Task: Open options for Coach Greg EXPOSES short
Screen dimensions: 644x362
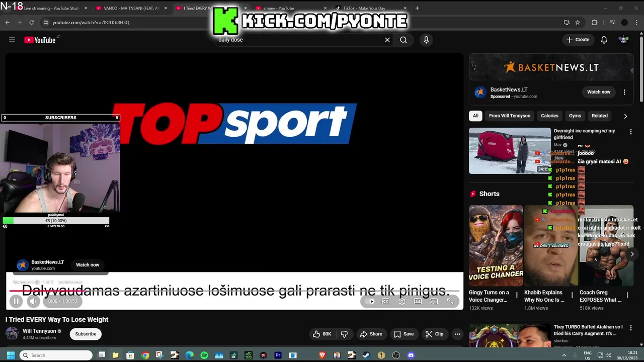Action: pos(627,295)
